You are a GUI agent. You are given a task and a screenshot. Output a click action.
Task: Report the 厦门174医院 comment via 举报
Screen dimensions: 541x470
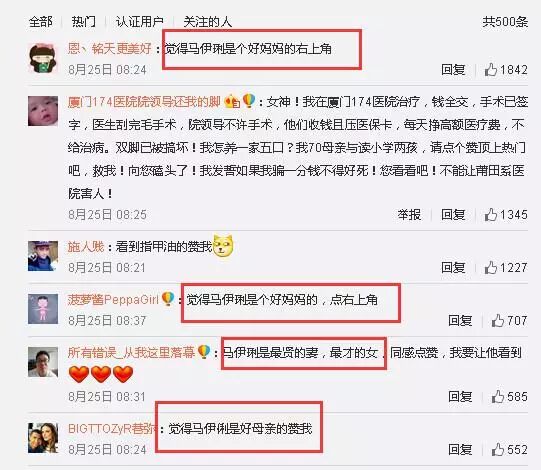tap(409, 215)
